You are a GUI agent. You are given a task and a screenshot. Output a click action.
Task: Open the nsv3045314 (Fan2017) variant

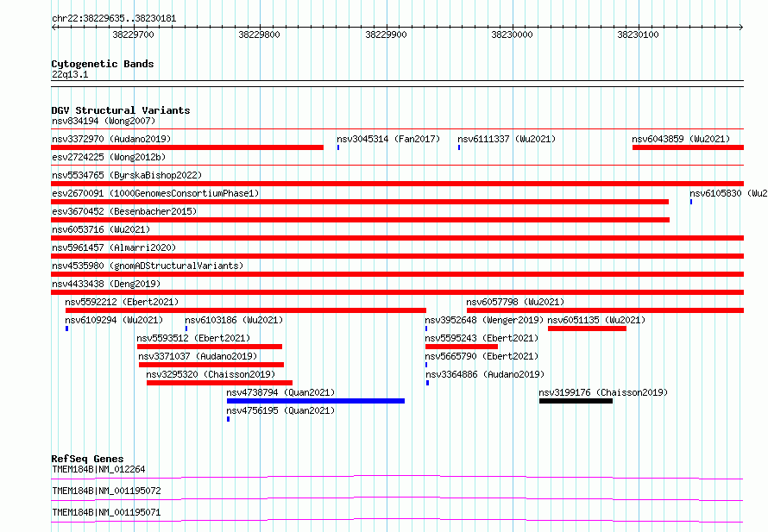click(388, 139)
